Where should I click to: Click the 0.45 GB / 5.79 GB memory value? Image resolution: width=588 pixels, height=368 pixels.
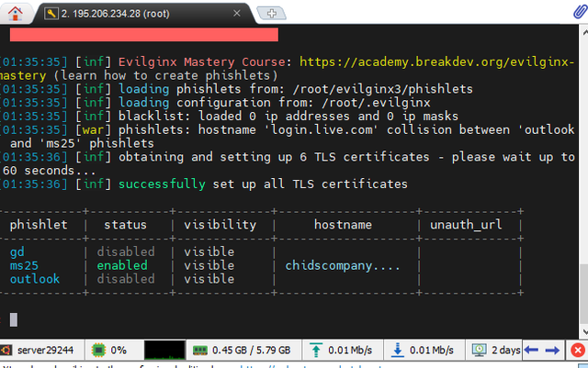251,350
